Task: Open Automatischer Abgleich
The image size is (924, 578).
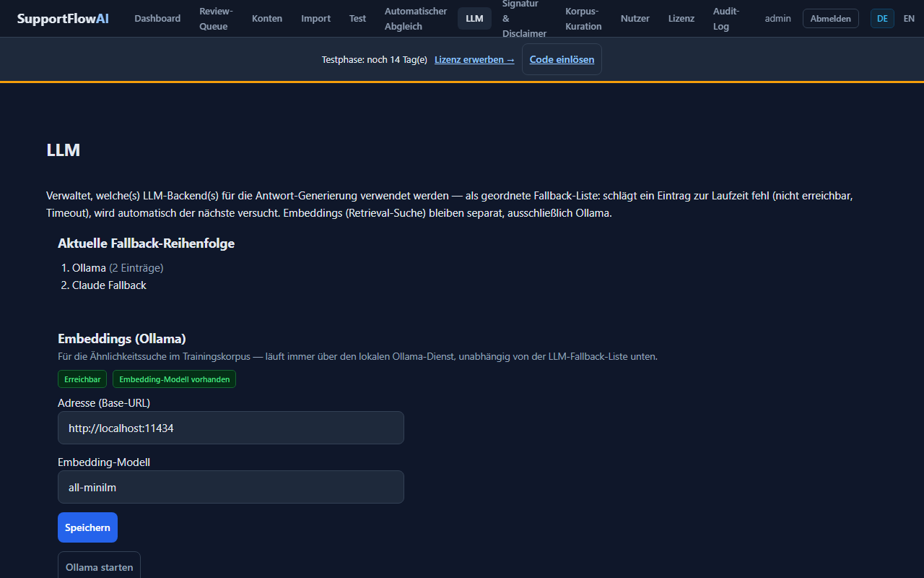Action: click(416, 19)
